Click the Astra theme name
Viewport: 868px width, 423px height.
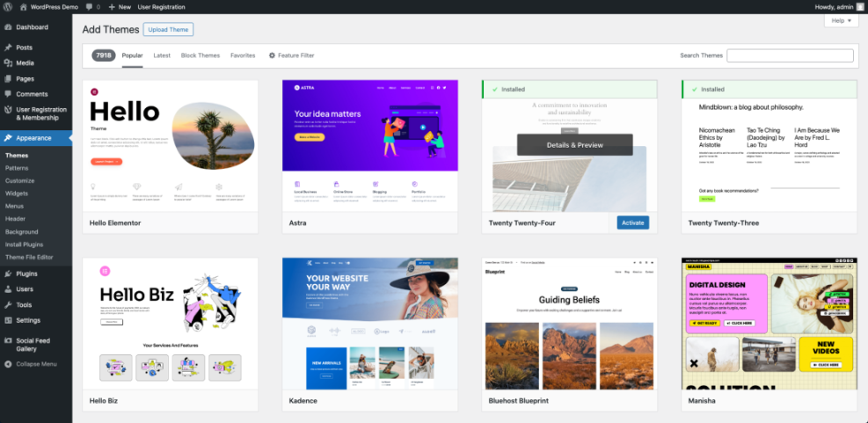[297, 223]
